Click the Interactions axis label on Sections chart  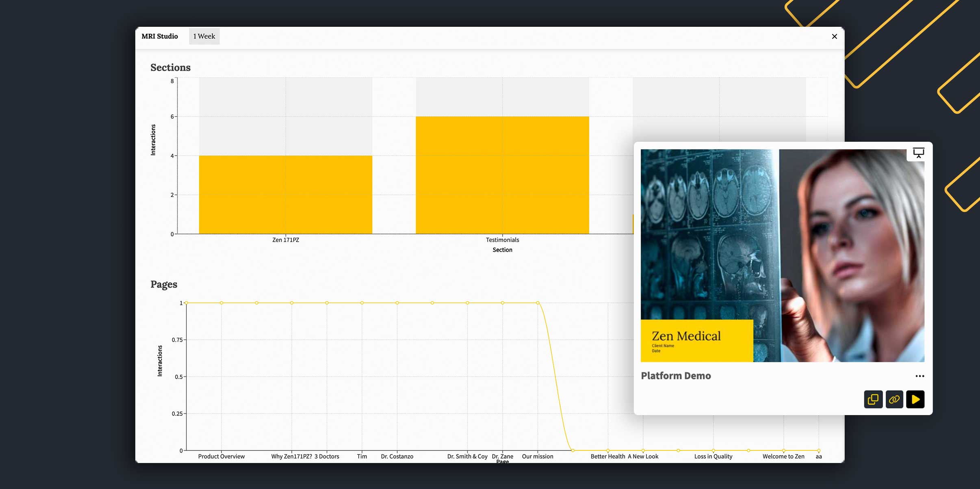click(x=153, y=138)
